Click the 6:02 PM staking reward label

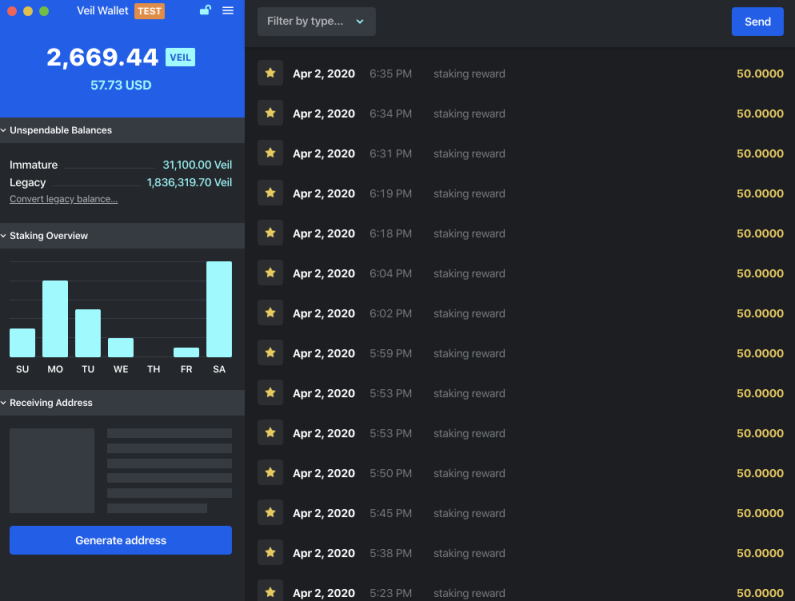[469, 313]
